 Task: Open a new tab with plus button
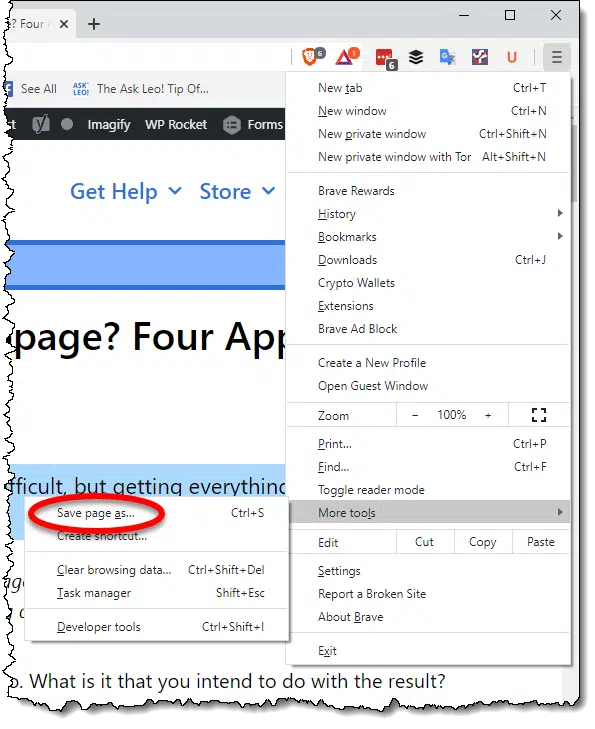pyautogui.click(x=94, y=24)
